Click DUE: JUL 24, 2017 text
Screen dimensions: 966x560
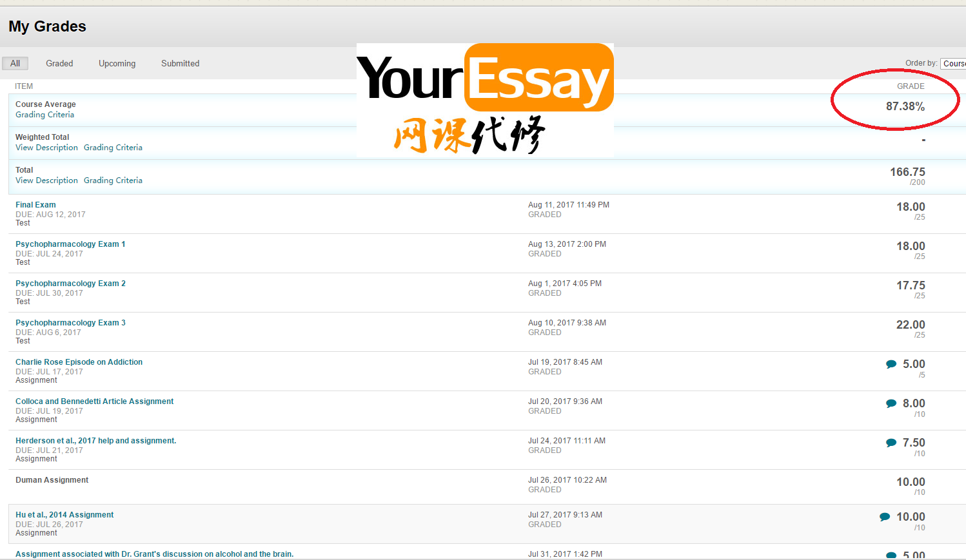click(x=49, y=254)
